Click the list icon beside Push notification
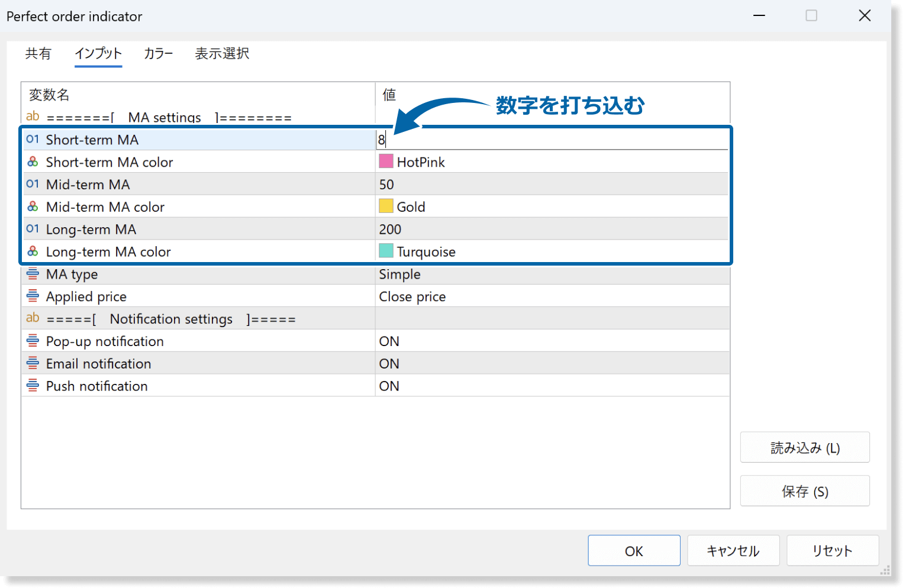Image resolution: width=909 pixels, height=588 pixels. pos(33,386)
